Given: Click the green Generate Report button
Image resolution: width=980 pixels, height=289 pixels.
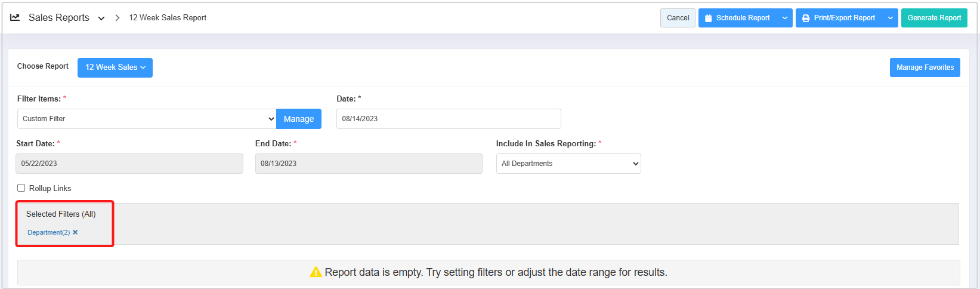Looking at the screenshot, I should pyautogui.click(x=934, y=18).
